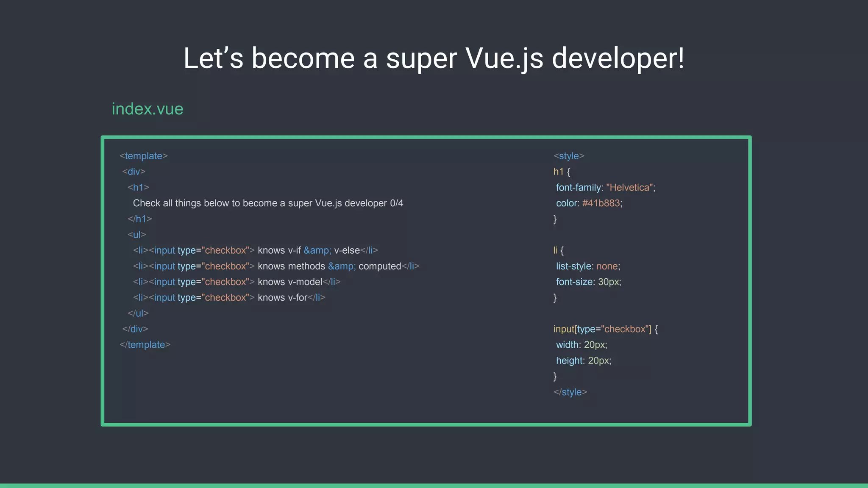Click the opening <template> tag
Screen dimensions: 868x488
[144, 156]
